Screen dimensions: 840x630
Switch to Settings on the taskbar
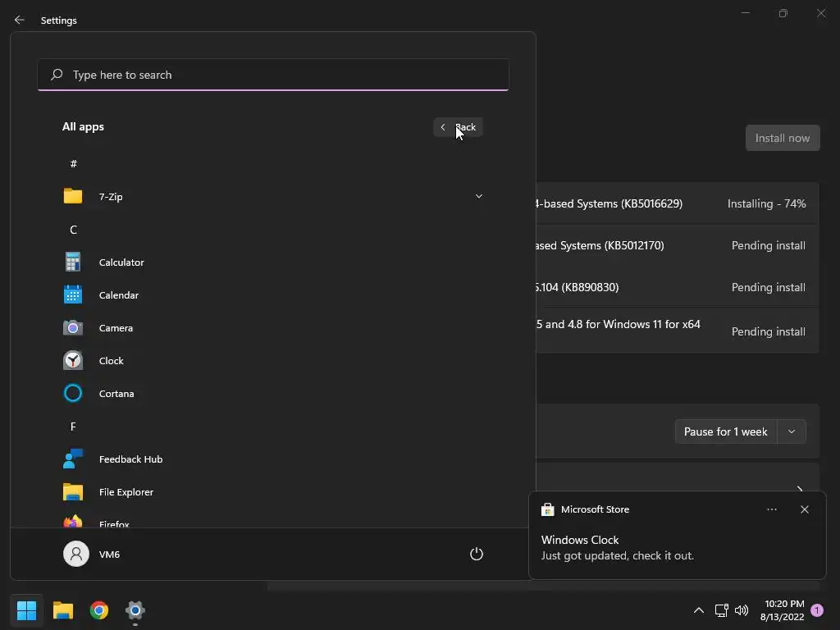(x=135, y=610)
